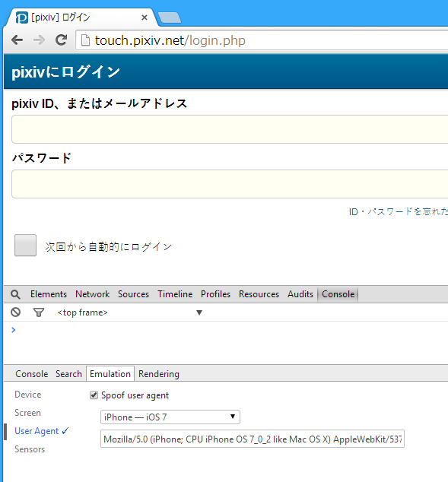Image resolution: width=448 pixels, height=482 pixels.
Task: Open the Profiles panel
Action: coord(215,294)
